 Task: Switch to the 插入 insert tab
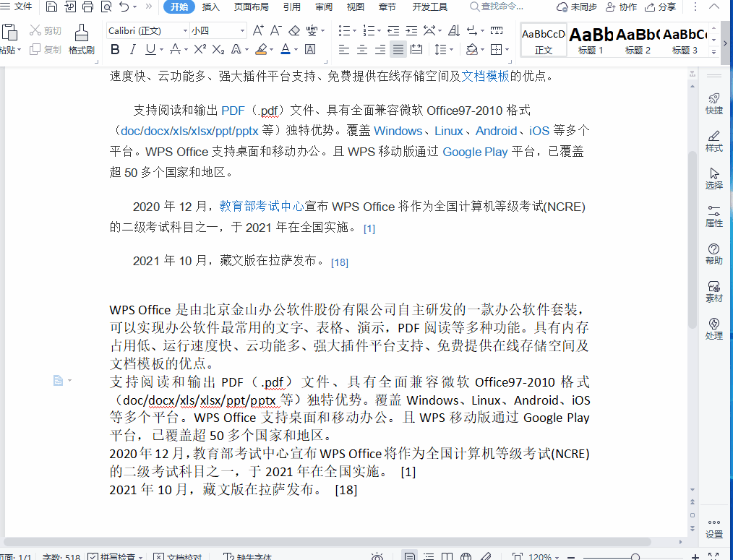pos(210,7)
